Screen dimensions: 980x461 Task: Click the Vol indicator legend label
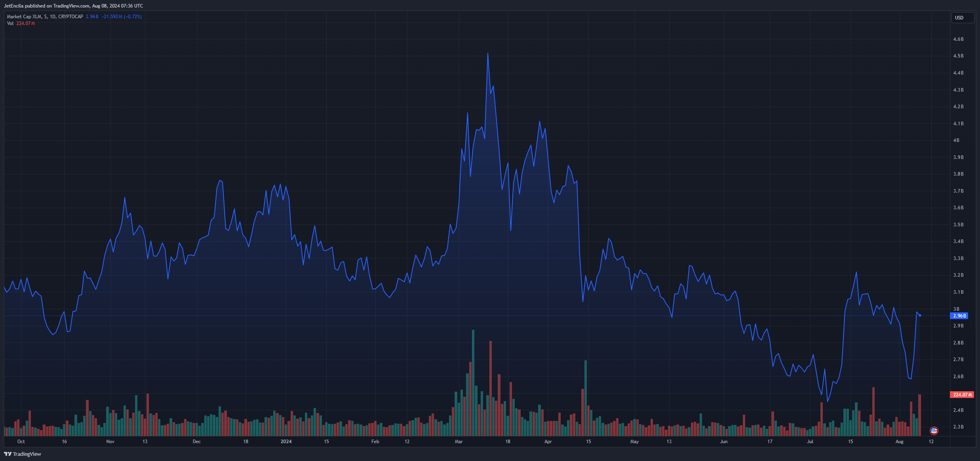tap(10, 23)
